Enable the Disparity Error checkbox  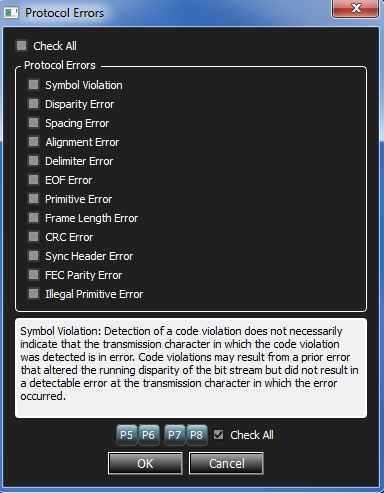[x=33, y=104]
